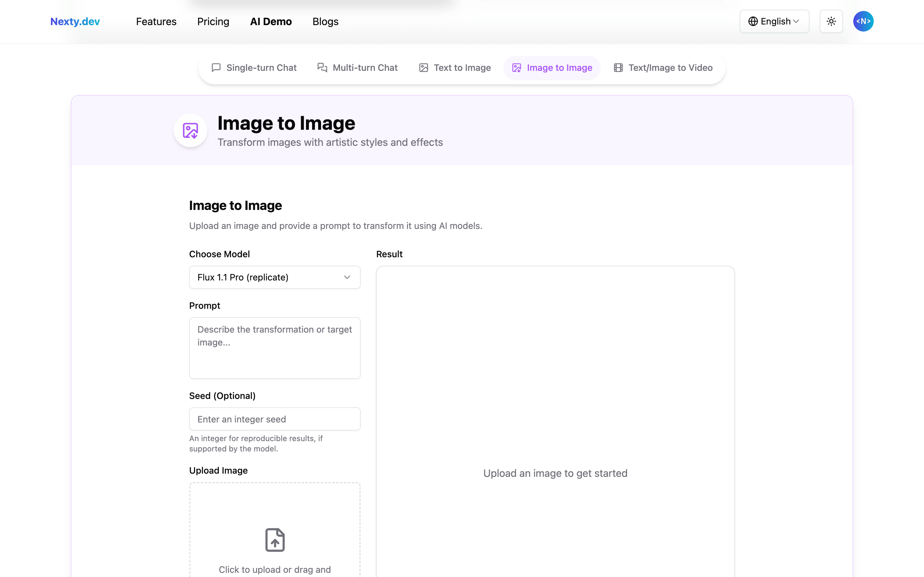The width and height of the screenshot is (924, 577).
Task: Click the chevron in the model selector
Action: pyautogui.click(x=347, y=277)
